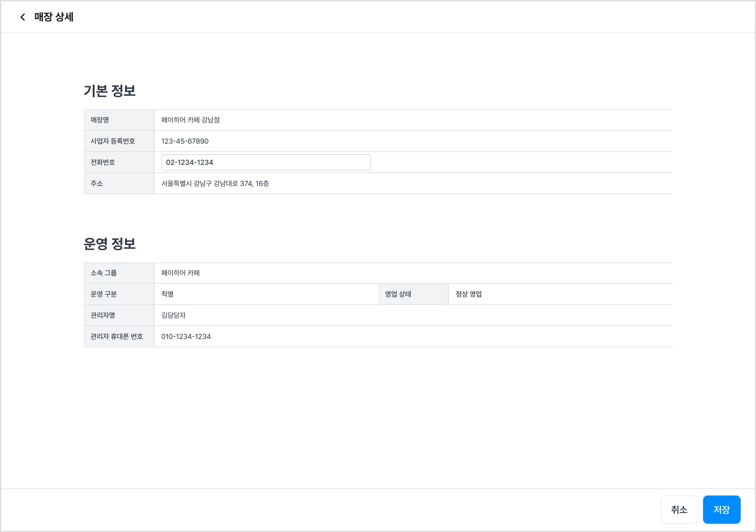Screen dimensions: 756x532
Task: Save changes with the 저장 button
Action: 722,509
